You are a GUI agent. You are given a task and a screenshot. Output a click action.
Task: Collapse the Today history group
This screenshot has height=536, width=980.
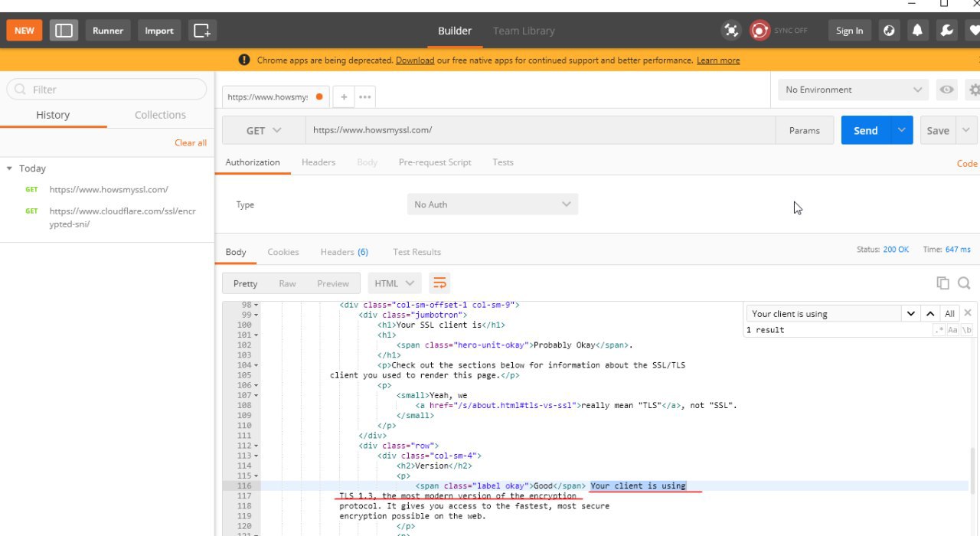(x=9, y=168)
